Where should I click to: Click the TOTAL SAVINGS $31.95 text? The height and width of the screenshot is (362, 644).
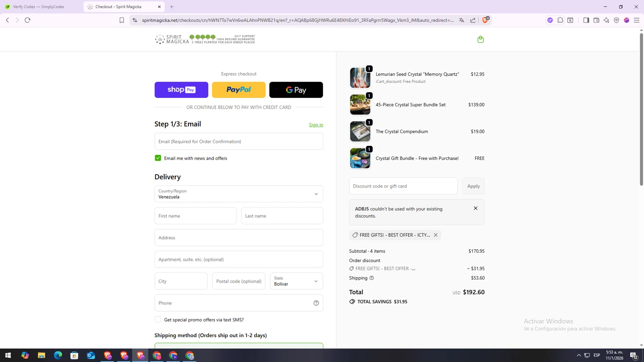point(382,302)
